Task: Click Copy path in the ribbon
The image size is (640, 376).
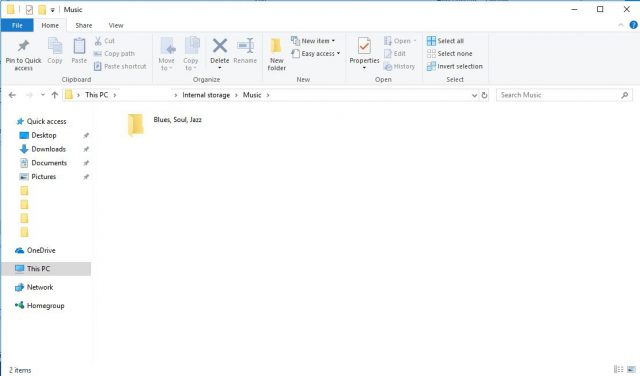Action: (x=114, y=53)
